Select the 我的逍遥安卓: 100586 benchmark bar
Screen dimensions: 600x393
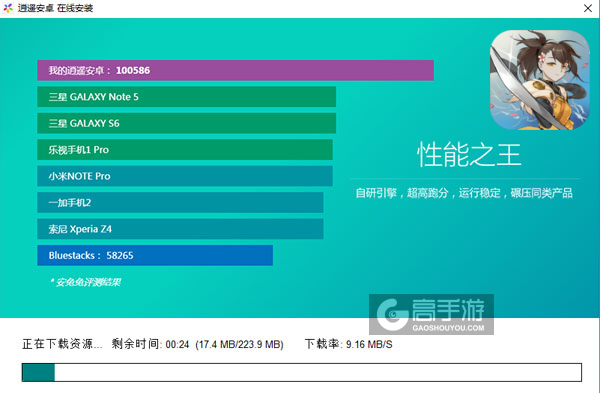point(235,70)
